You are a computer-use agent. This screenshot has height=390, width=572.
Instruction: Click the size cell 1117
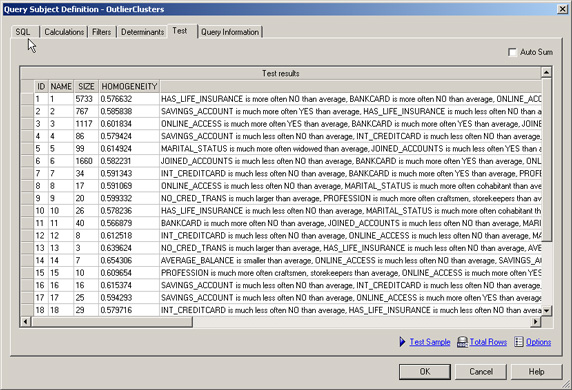pyautogui.click(x=86, y=124)
